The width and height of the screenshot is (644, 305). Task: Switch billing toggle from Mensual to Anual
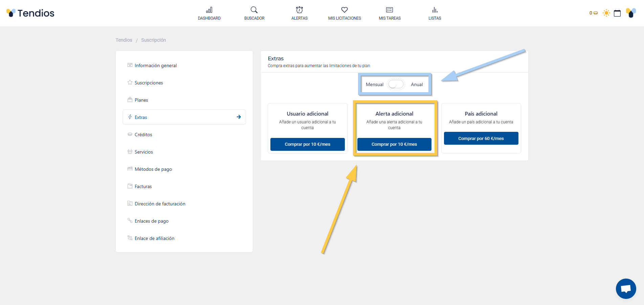[396, 84]
